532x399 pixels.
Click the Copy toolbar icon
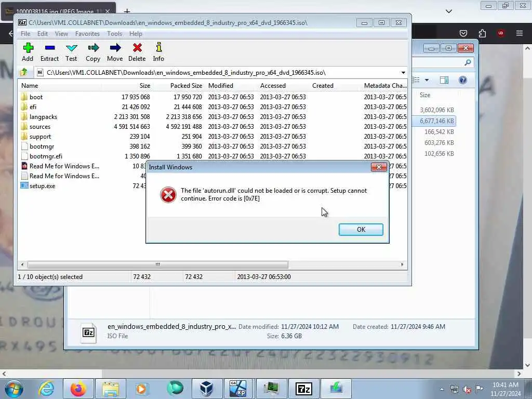pyautogui.click(x=93, y=52)
